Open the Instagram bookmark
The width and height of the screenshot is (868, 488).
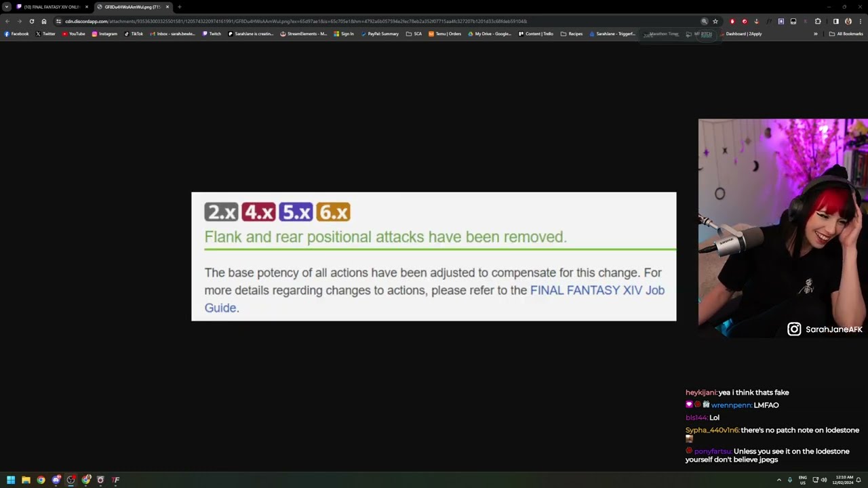point(104,34)
